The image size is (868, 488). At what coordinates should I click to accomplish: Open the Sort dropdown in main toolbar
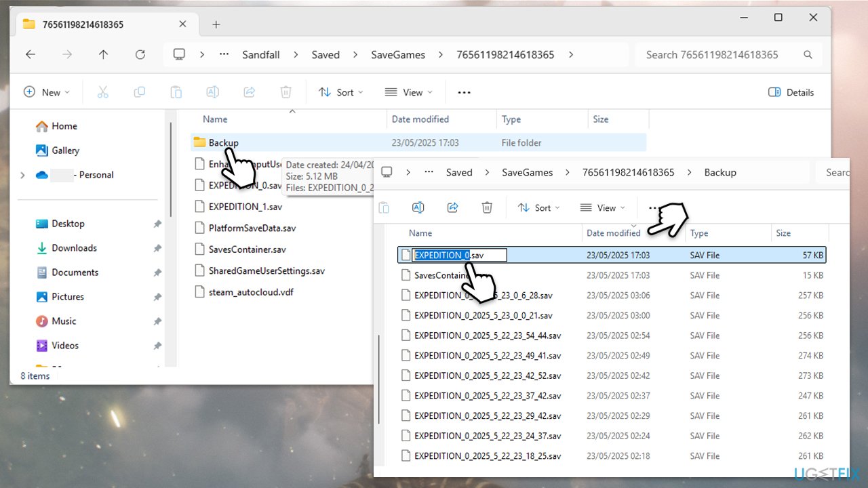[340, 92]
